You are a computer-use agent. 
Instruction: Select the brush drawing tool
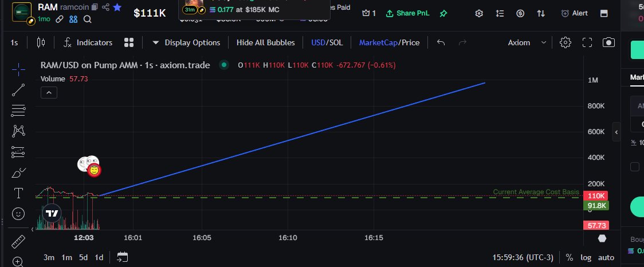click(18, 173)
